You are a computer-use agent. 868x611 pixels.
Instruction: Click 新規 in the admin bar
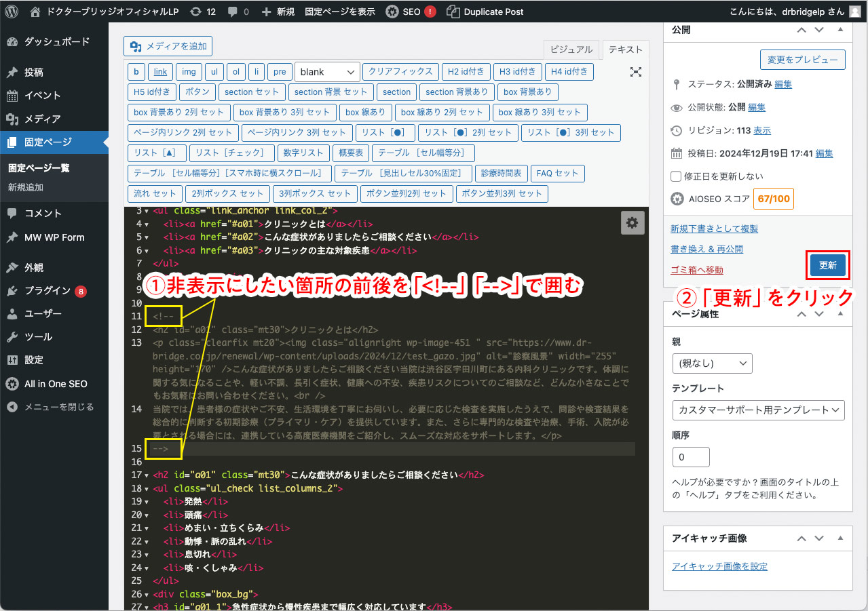pos(278,12)
